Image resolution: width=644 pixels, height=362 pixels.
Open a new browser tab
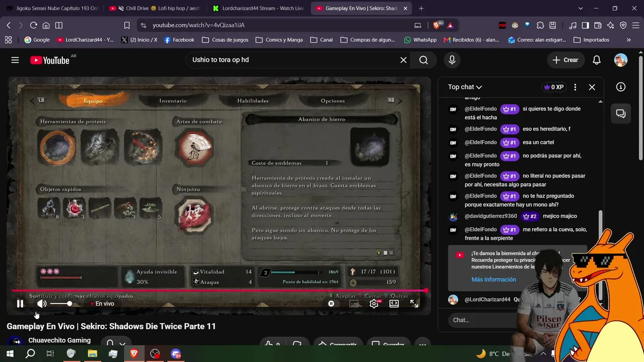[x=421, y=8]
